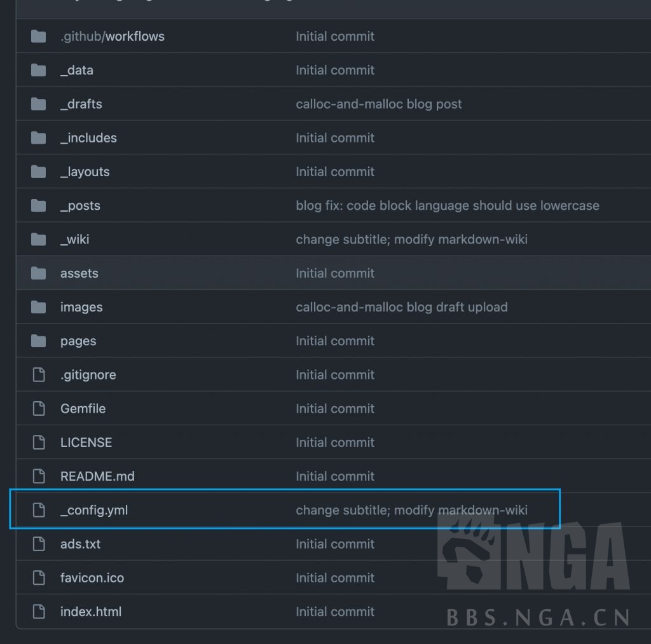Click the file icon beside _config.yml

click(38, 510)
